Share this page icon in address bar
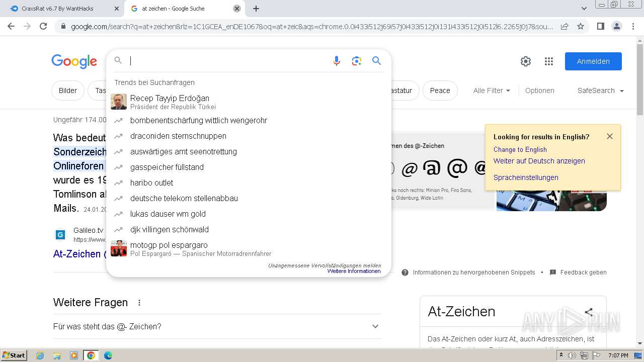The height and width of the screenshot is (362, 644). (x=565, y=26)
